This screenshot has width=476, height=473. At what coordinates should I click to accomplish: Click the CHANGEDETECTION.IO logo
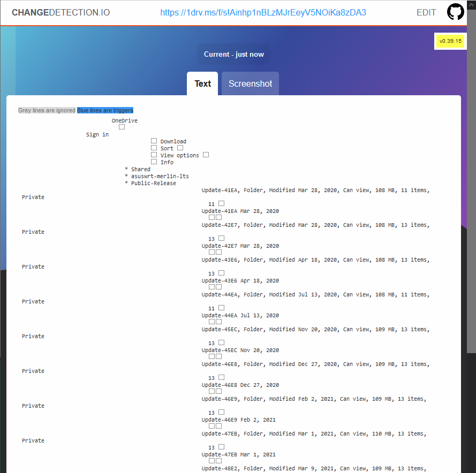(61, 12)
